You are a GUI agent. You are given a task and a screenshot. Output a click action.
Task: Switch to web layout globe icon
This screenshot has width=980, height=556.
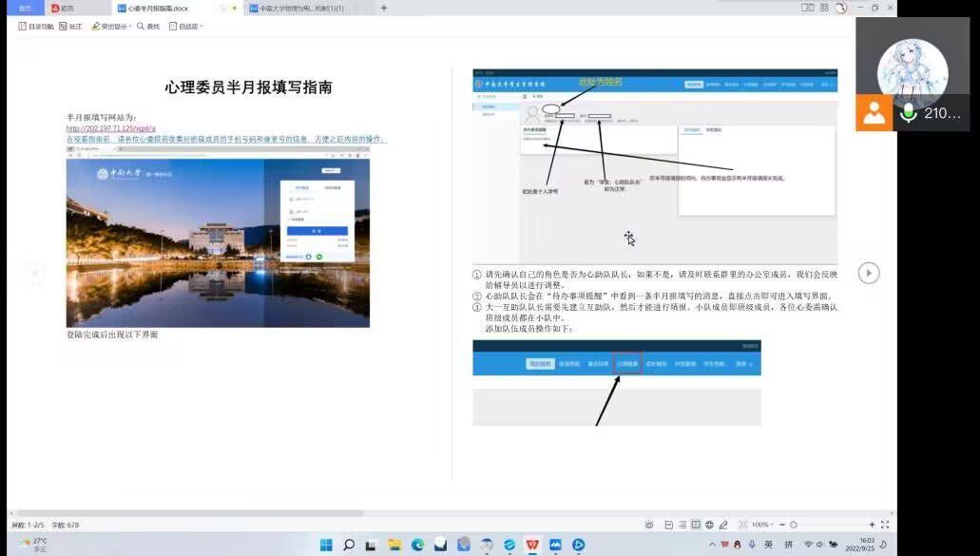pyautogui.click(x=709, y=525)
